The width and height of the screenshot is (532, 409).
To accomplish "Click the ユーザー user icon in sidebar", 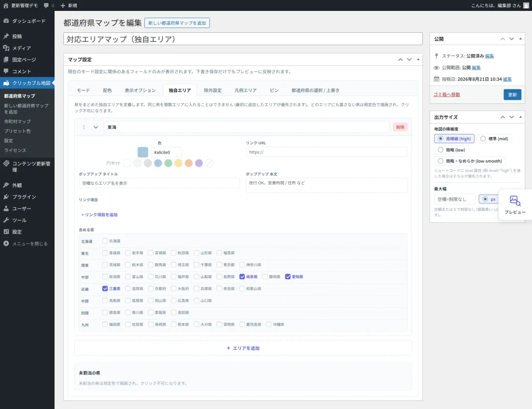I will coord(6,209).
